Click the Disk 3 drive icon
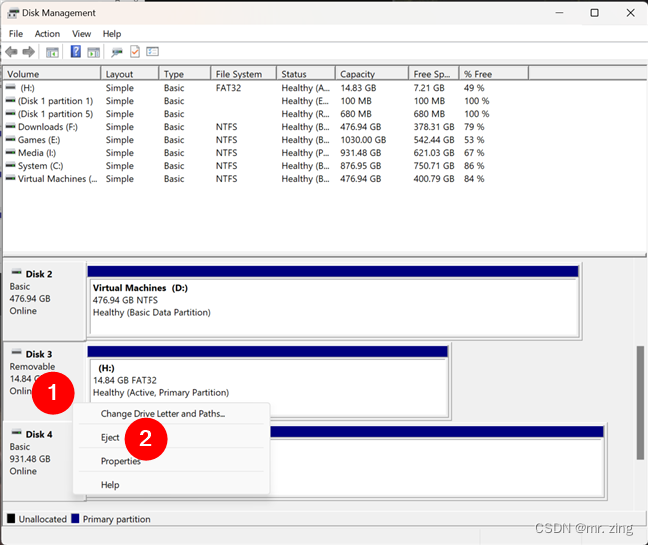Viewport: 648px width, 545px height. tap(17, 352)
